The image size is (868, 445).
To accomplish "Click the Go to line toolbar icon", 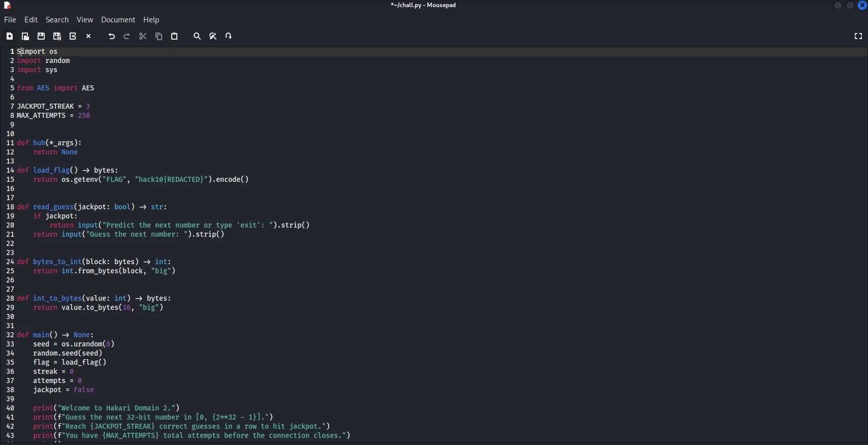I will click(x=229, y=36).
